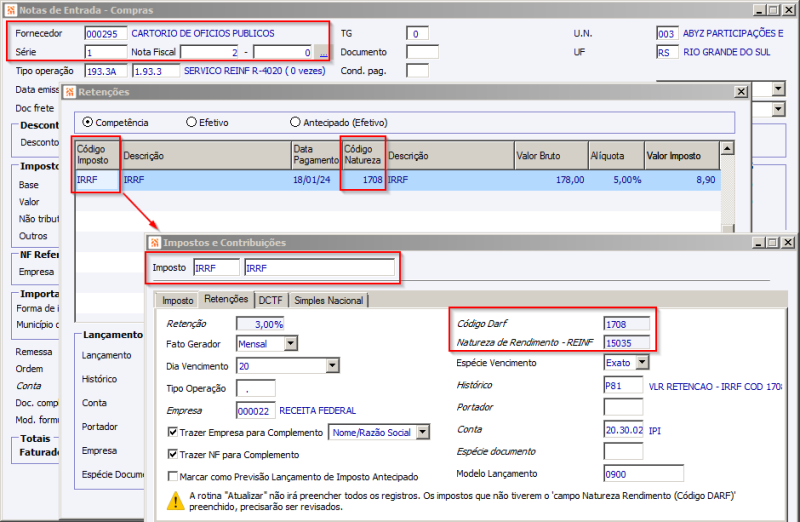Maximize the Impostos e Contribuições window
Image resolution: width=800 pixels, height=522 pixels.
772,242
